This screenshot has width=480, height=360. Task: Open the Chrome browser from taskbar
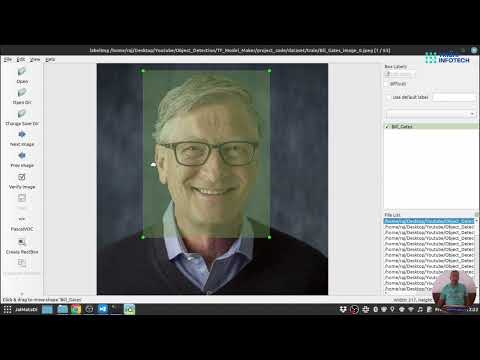[76, 309]
